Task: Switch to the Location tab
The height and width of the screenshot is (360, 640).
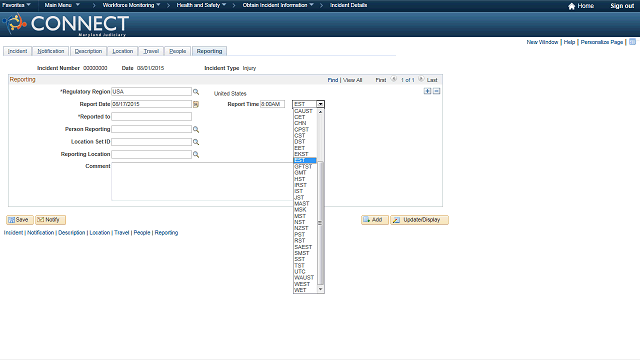Action: point(122,51)
